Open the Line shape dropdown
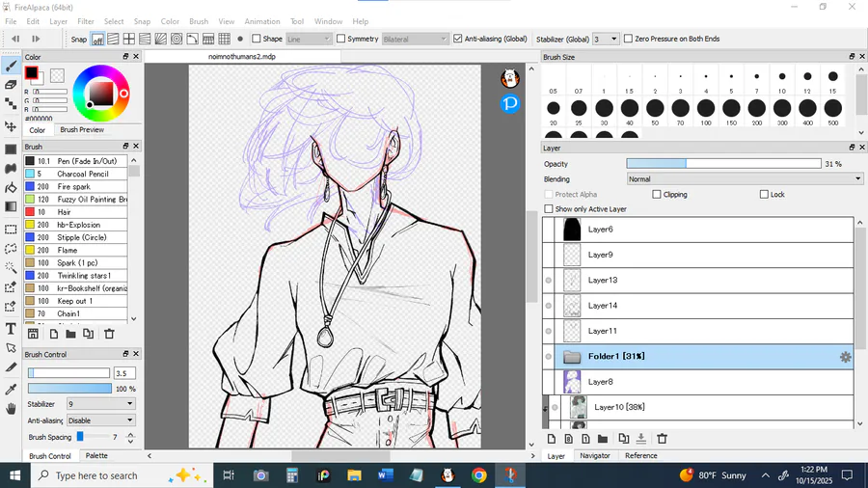 click(309, 39)
